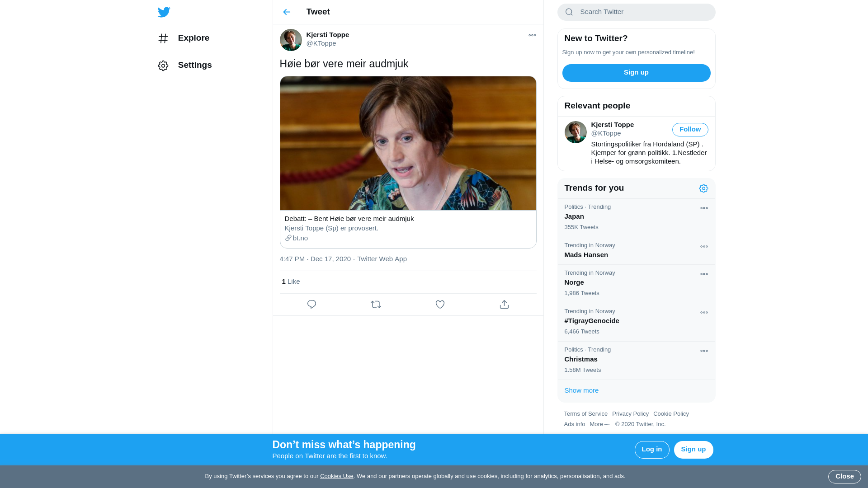
Task: Open Trends settings gear icon
Action: tap(703, 188)
